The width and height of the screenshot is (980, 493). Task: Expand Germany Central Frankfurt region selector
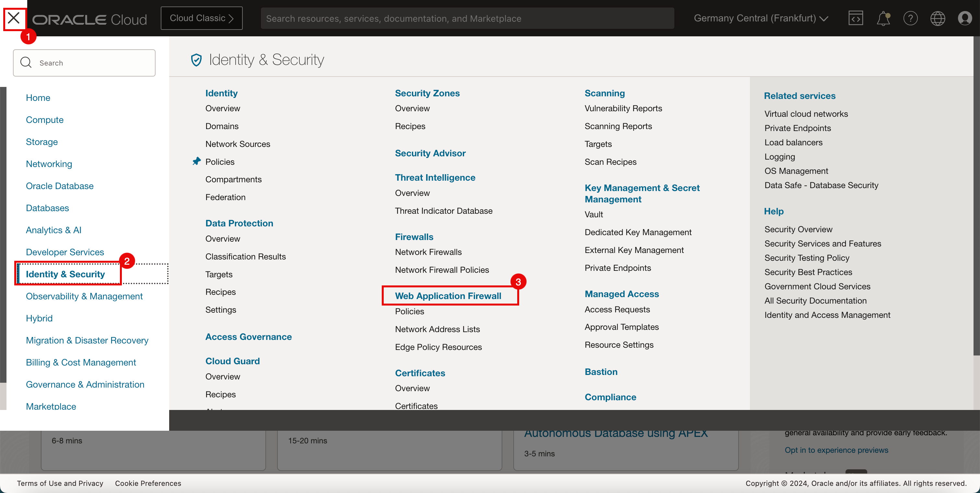[761, 18]
